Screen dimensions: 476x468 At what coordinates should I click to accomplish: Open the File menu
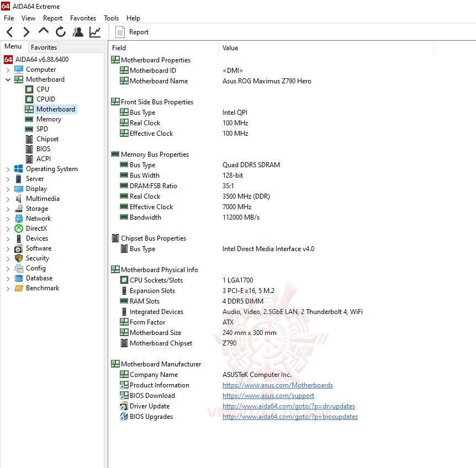pos(9,18)
